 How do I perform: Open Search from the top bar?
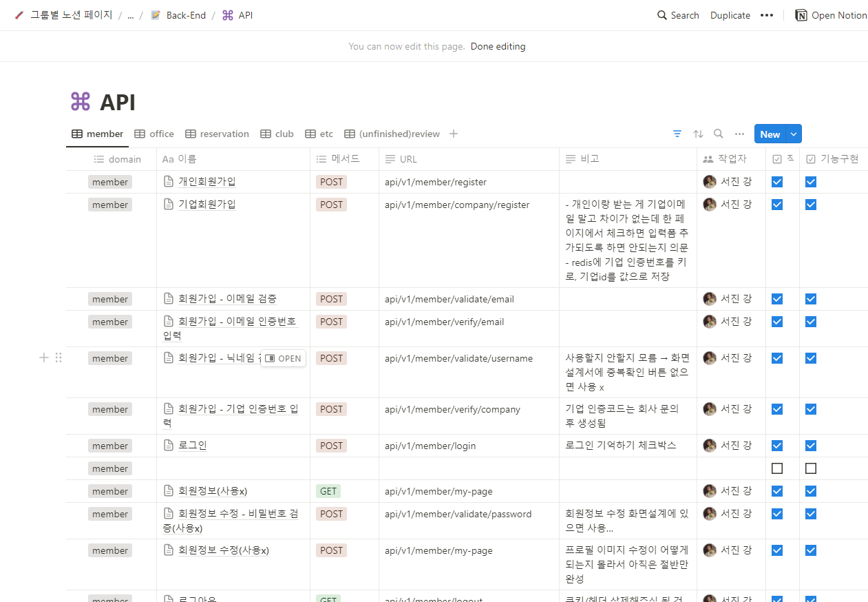(677, 14)
